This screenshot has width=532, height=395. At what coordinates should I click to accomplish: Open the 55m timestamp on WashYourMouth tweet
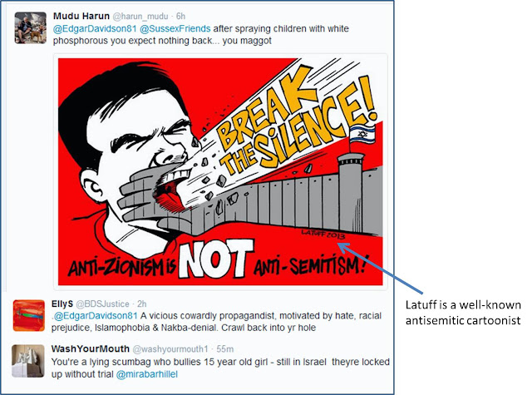pyautogui.click(x=225, y=349)
